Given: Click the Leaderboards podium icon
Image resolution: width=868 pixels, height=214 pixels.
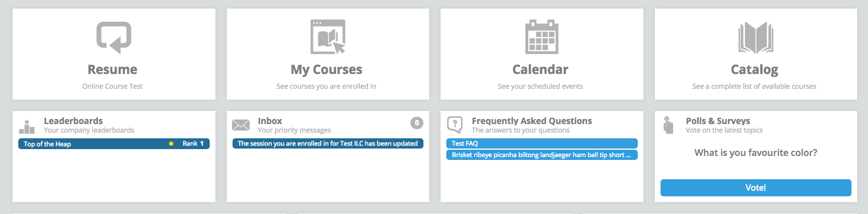Looking at the screenshot, I should click(27, 126).
